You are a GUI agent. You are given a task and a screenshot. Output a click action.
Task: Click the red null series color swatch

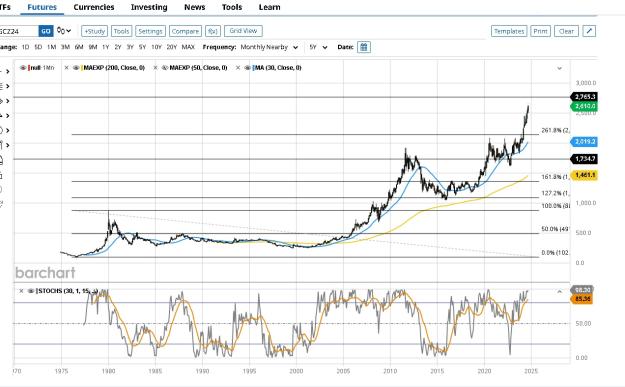pyautogui.click(x=29, y=68)
